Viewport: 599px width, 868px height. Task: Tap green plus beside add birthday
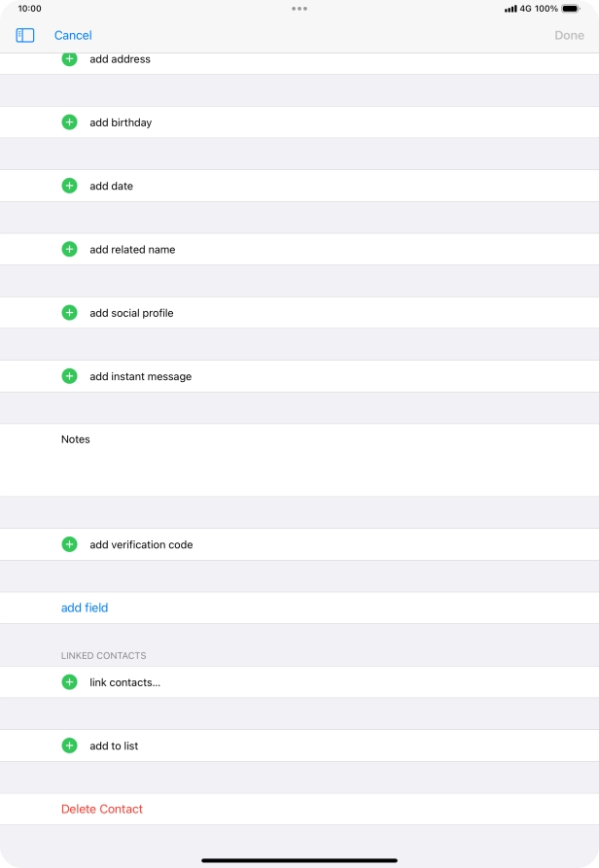click(x=69, y=122)
